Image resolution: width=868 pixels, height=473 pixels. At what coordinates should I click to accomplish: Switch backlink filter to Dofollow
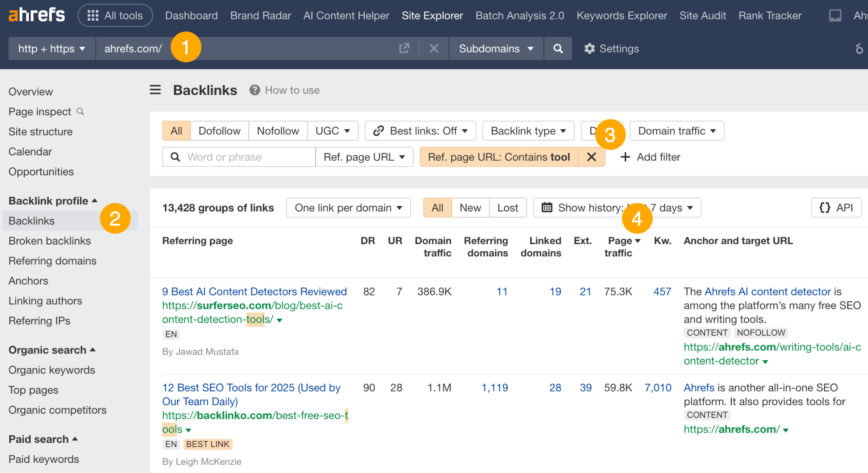[219, 131]
